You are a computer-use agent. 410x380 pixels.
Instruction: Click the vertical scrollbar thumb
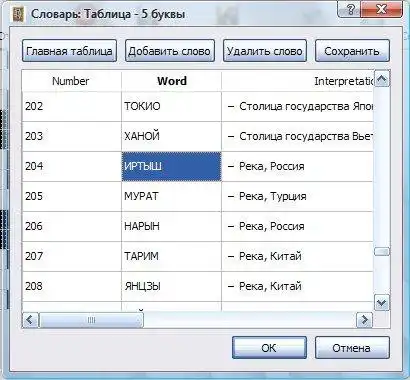click(x=382, y=252)
